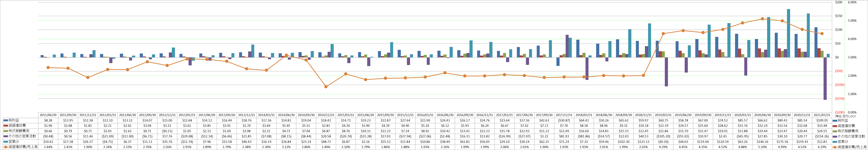The image size is (868, 150).
Task: Click the $10.42 operating cash flow cell
Action: tap(48, 142)
